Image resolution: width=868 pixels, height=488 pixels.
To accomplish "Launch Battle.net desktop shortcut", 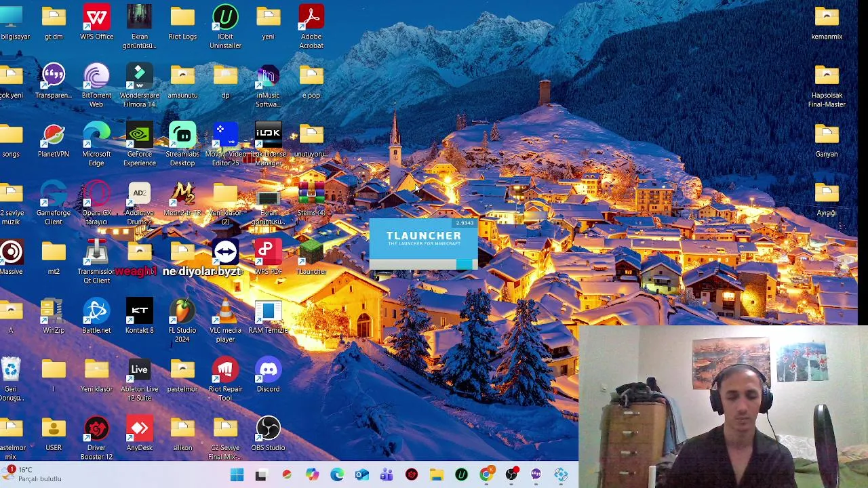I will (96, 317).
